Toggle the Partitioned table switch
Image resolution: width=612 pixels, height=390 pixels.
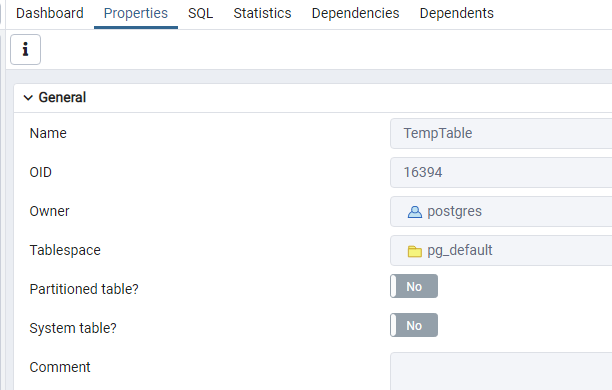coord(414,286)
